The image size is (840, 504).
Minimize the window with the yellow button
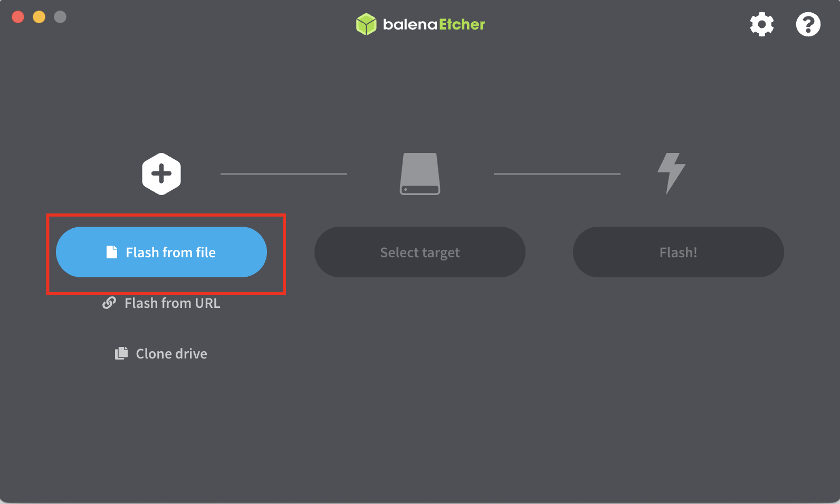click(39, 17)
